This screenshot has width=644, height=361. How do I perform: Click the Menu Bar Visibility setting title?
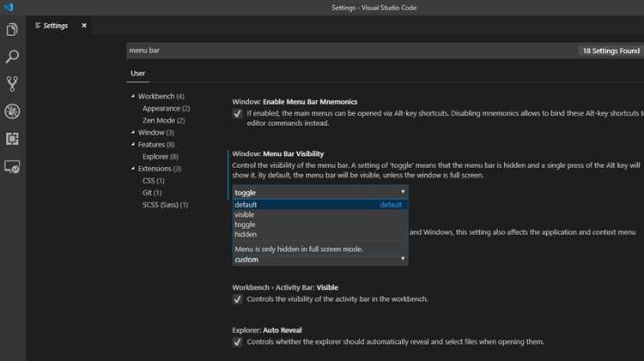278,153
